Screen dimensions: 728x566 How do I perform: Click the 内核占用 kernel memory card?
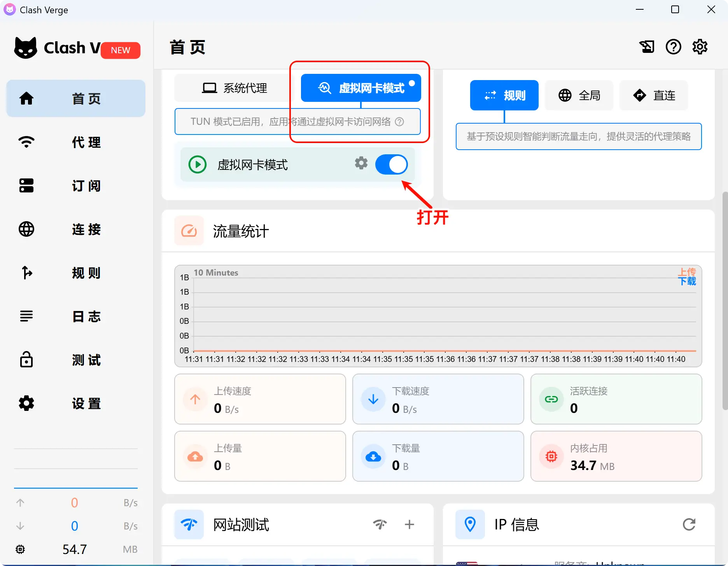(x=616, y=456)
